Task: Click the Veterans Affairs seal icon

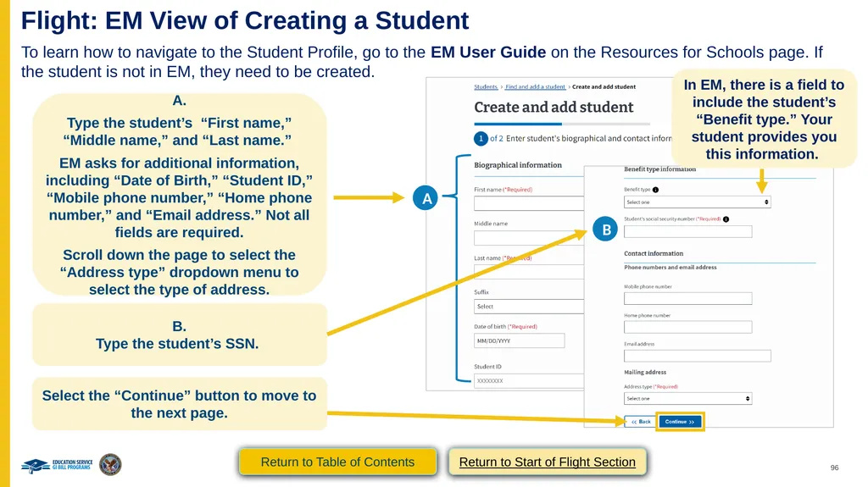Action: (x=110, y=464)
